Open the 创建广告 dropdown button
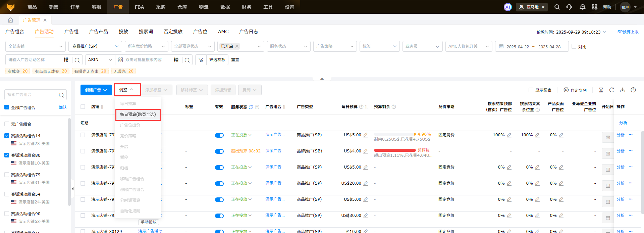The height and width of the screenshot is (233, 644). tap(96, 90)
